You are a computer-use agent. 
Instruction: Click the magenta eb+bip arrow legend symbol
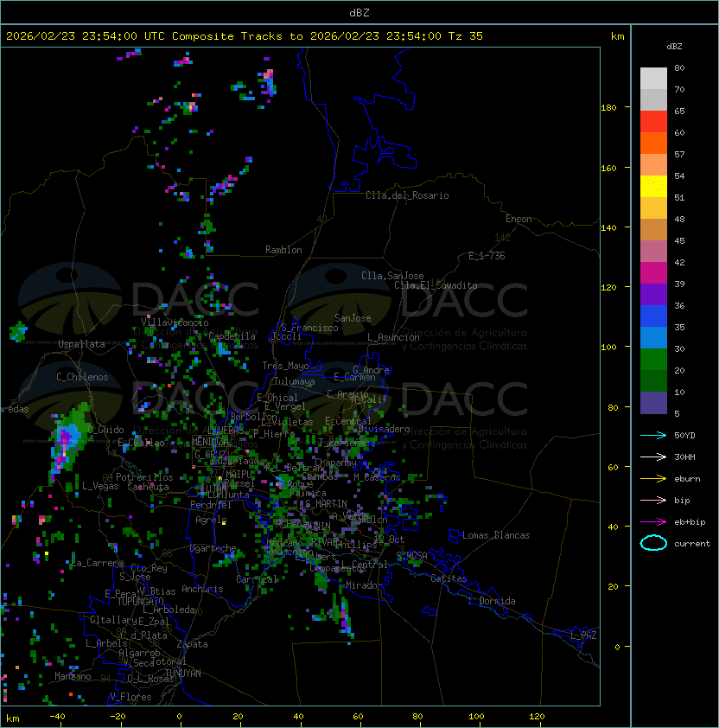click(x=653, y=522)
